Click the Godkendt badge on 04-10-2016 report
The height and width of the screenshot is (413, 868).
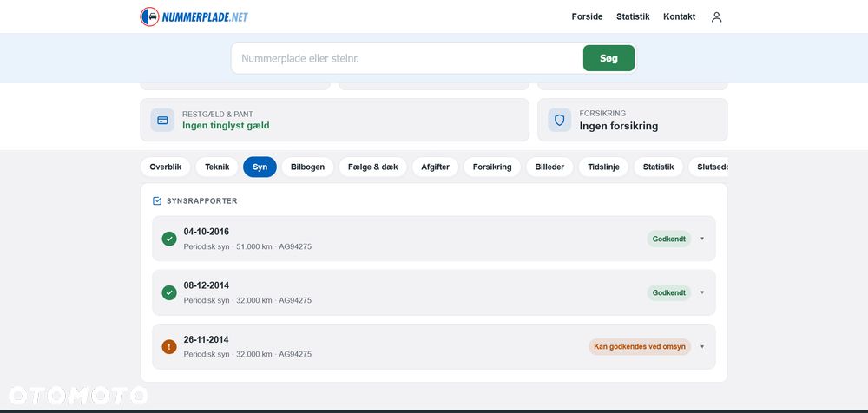(668, 239)
